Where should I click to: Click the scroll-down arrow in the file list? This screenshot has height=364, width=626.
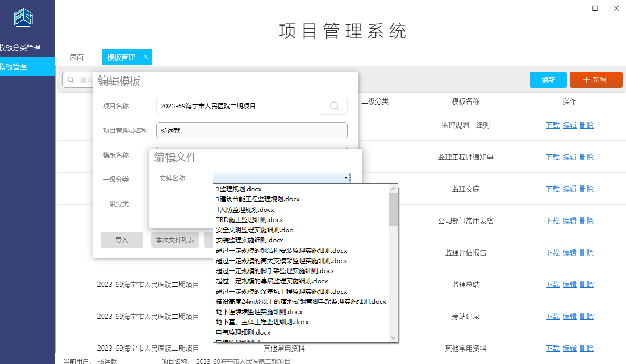393,337
